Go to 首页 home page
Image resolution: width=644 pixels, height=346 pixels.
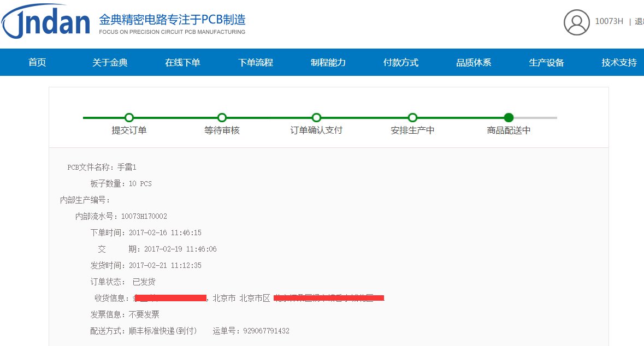pyautogui.click(x=37, y=63)
